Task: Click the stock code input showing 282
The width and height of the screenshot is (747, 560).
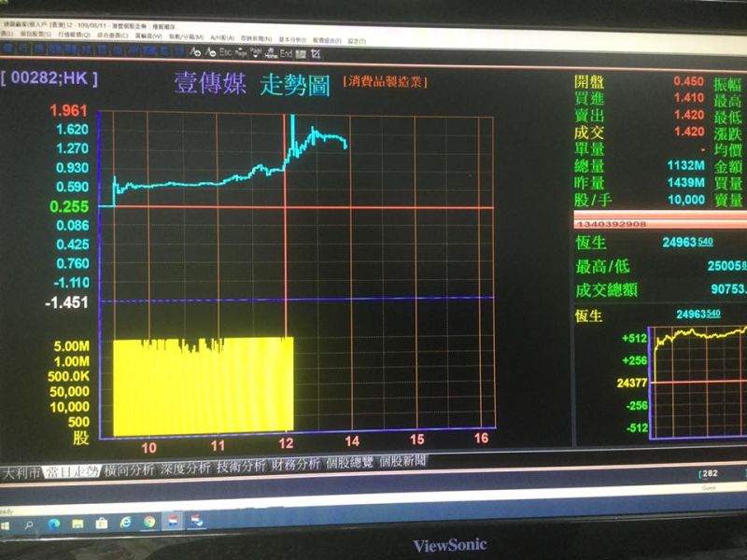Action: (710, 473)
